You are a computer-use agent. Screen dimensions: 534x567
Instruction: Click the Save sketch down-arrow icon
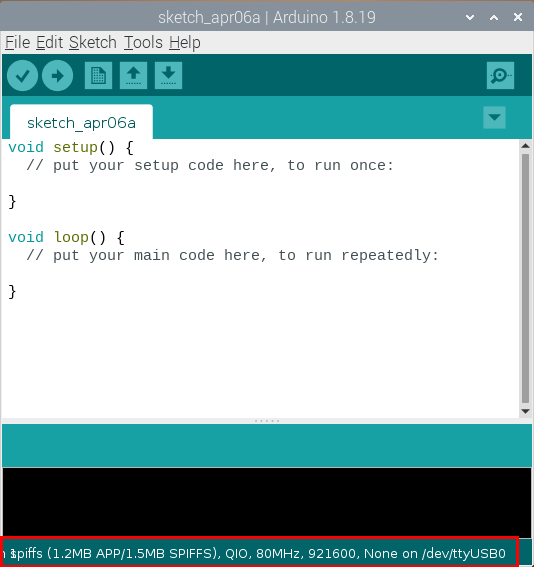168,76
